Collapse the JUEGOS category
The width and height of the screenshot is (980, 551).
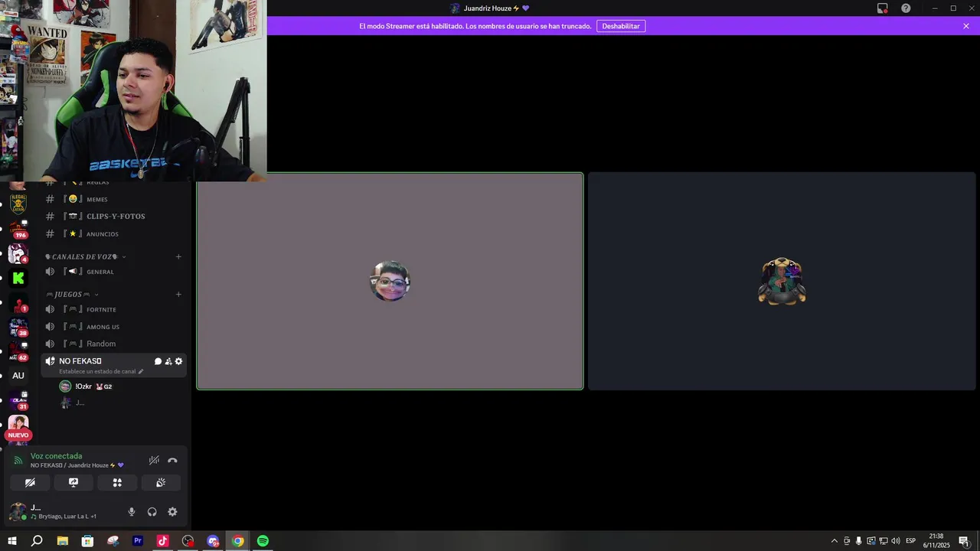[x=73, y=295]
